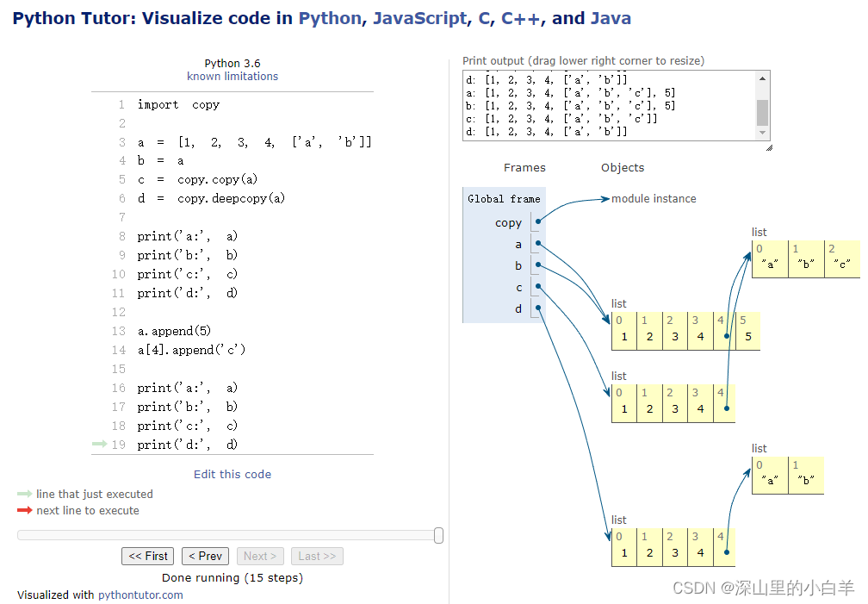The width and height of the screenshot is (868, 604).
Task: Click the red next-line arrow legend icon
Action: tap(24, 511)
